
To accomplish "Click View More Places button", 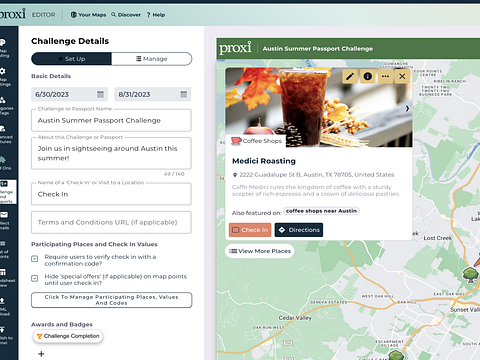I will [260, 251].
